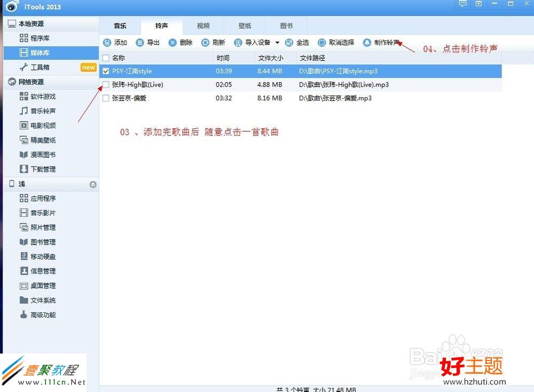The width and height of the screenshot is (534, 392).
Task: Select the song name 张芸京-偏爱
Action: coord(129,98)
